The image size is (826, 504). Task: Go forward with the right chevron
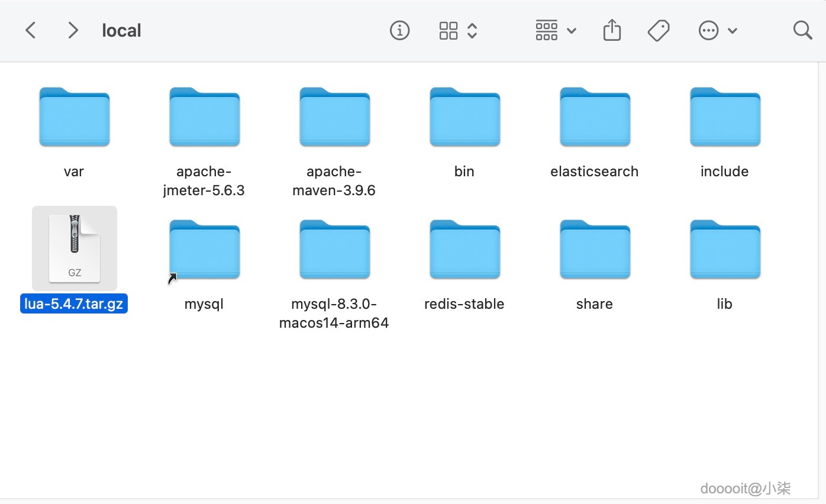73,30
